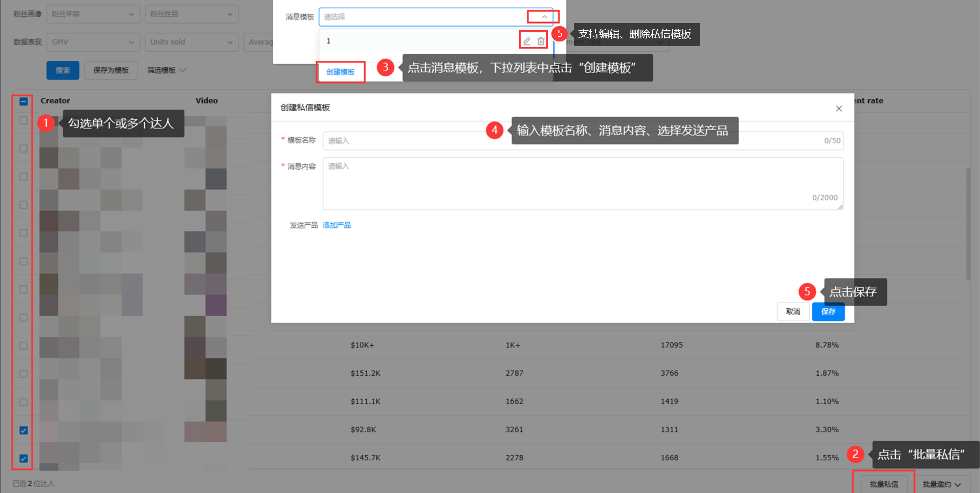Image resolution: width=980 pixels, height=493 pixels.
Task: Click the 1.55% rate cell
Action: [827, 458]
